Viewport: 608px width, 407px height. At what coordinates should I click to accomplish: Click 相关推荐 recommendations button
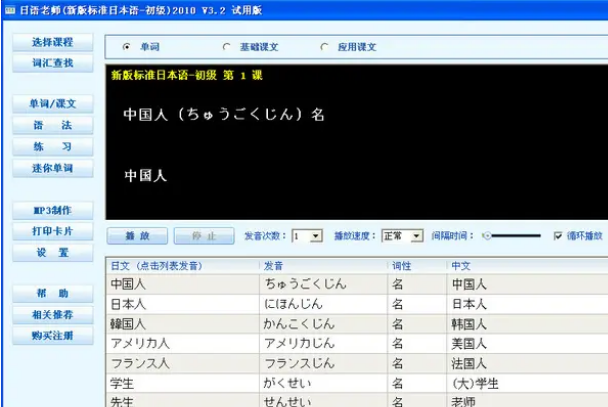53,315
